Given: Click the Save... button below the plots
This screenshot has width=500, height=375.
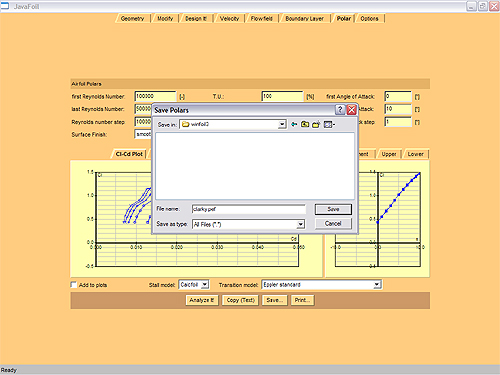Looking at the screenshot, I should click(274, 300).
